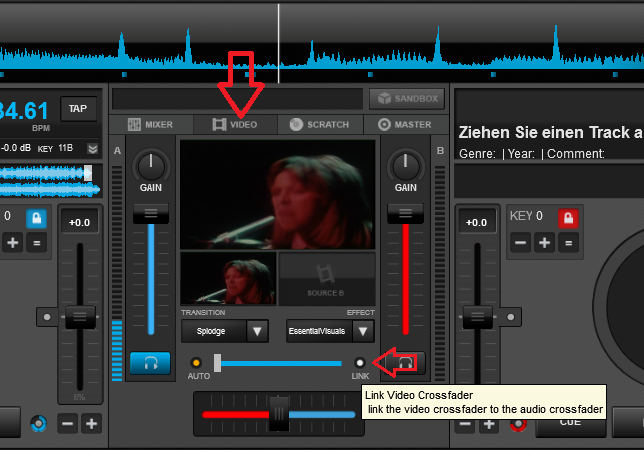
Task: Toggle the LINK video crossfader button
Action: pyautogui.click(x=360, y=363)
